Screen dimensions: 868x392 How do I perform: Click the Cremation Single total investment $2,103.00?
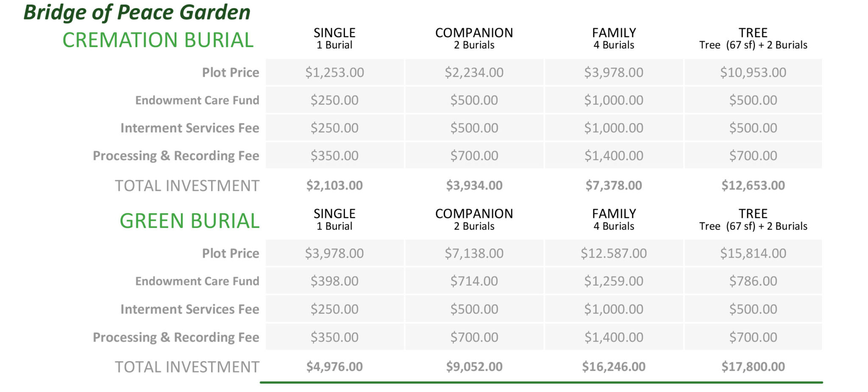tap(334, 185)
